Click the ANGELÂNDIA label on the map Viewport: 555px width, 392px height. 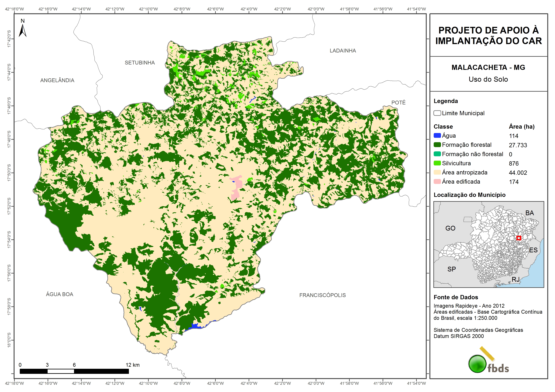[x=57, y=80]
